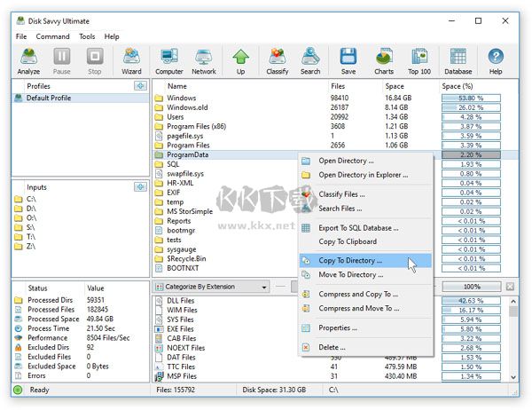
Task: Select the Default Profile item
Action: pos(51,99)
